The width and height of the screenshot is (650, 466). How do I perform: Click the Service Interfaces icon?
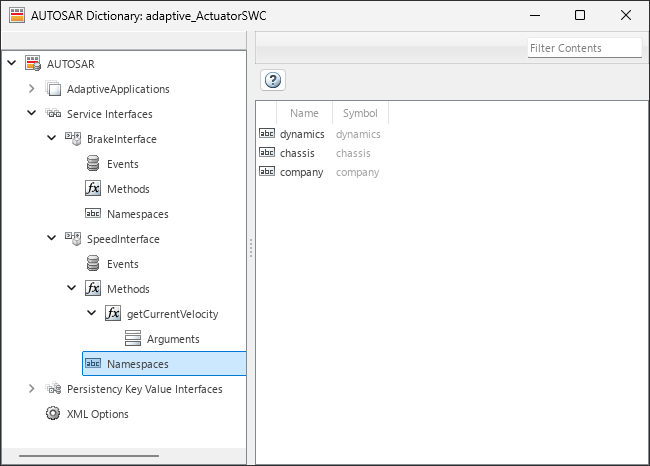tap(53, 113)
